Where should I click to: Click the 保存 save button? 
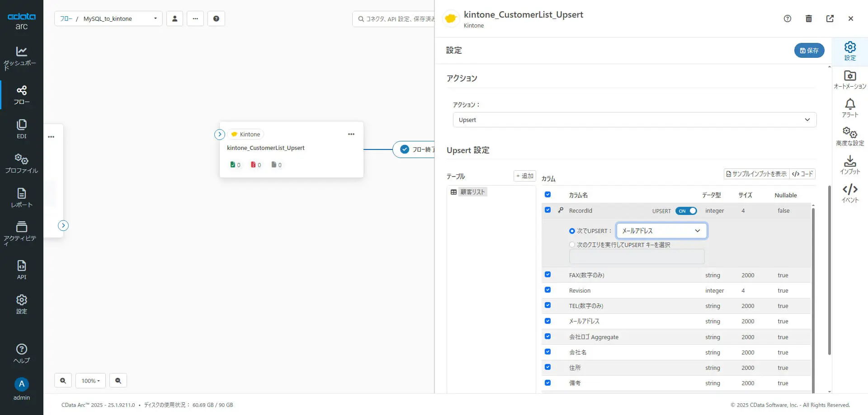(x=809, y=51)
